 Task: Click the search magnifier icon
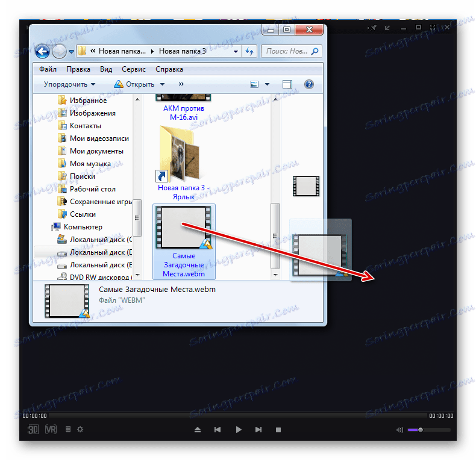315,51
